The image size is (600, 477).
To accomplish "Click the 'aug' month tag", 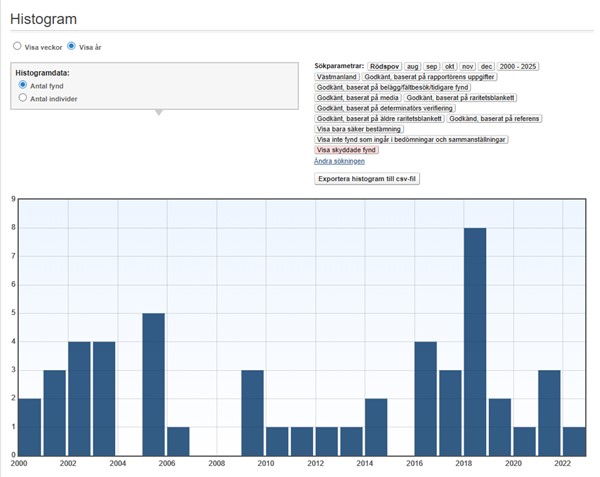I will click(x=413, y=66).
